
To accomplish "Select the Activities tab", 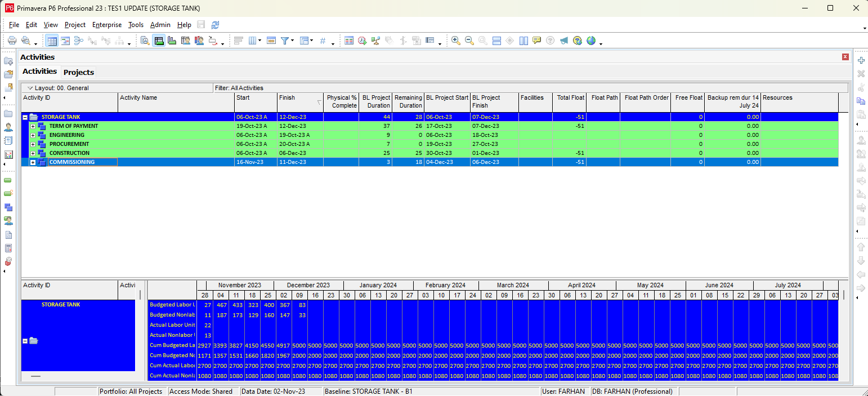I will pos(39,72).
